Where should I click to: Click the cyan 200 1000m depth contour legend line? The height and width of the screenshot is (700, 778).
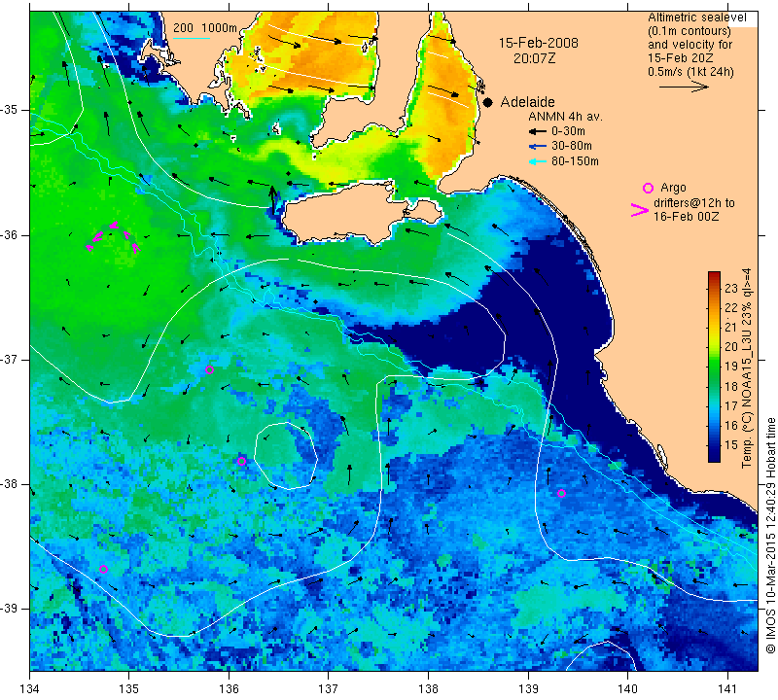tap(192, 38)
